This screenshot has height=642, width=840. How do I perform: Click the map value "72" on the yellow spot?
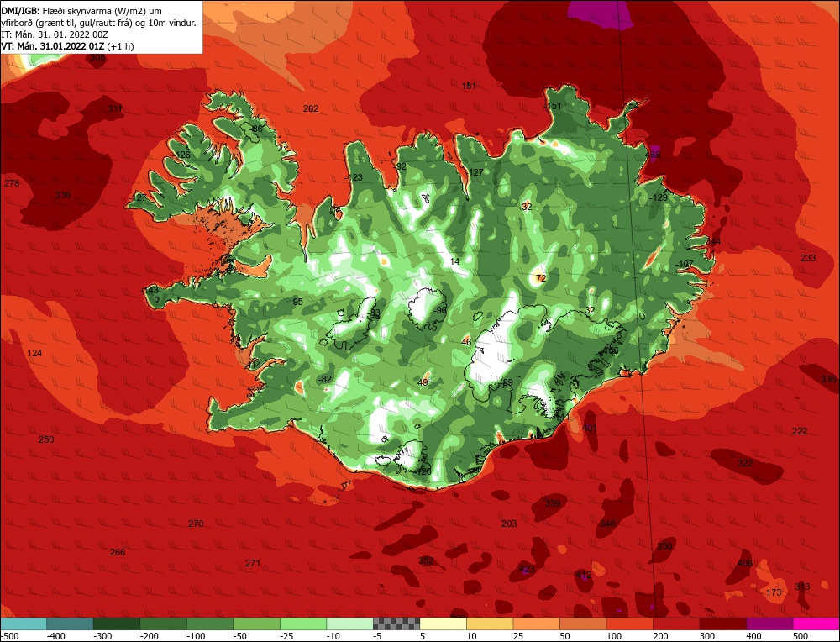[x=540, y=278]
